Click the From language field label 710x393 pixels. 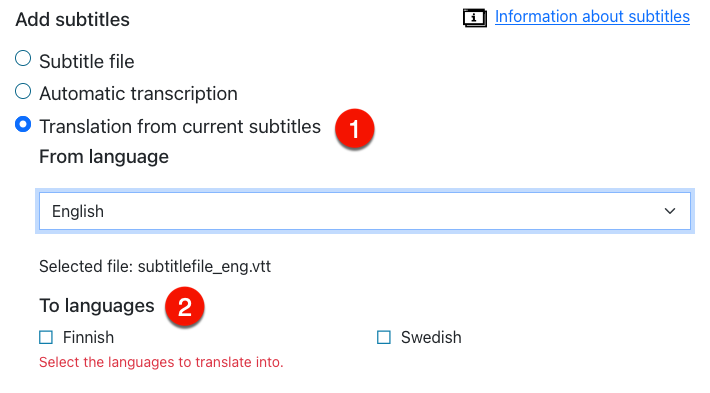[x=104, y=157]
